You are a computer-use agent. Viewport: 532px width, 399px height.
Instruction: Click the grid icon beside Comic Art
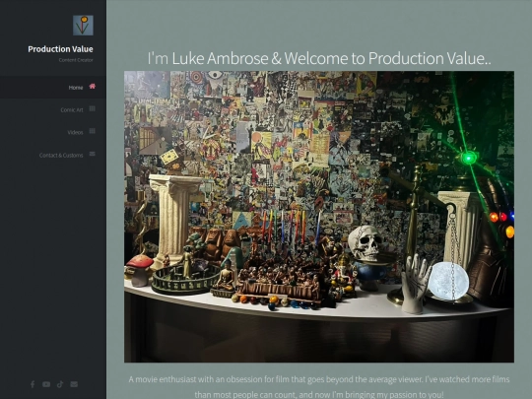pyautogui.click(x=93, y=109)
